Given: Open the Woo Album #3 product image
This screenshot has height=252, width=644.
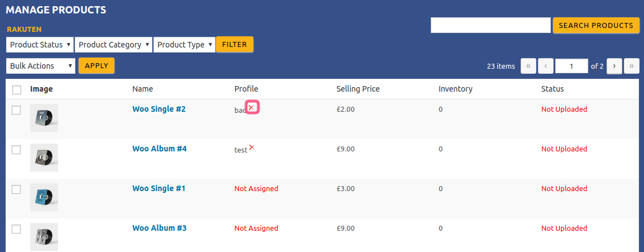Looking at the screenshot, I should pos(44,237).
